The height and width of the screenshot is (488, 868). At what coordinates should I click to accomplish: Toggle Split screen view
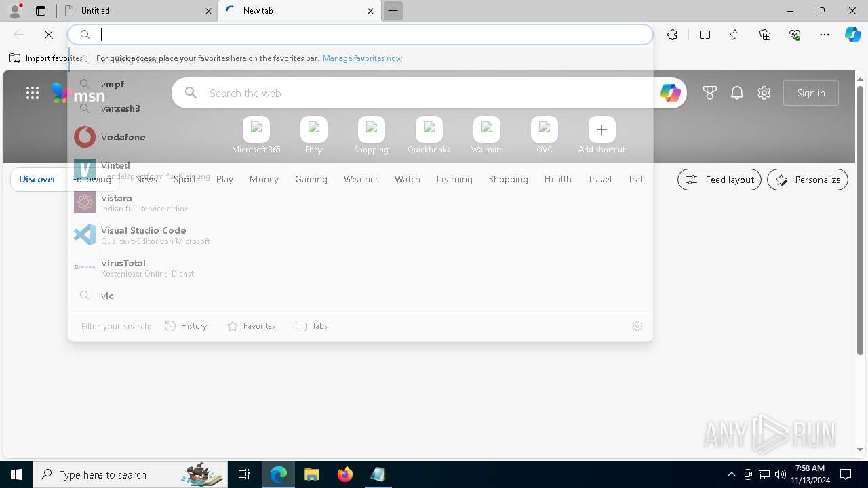pos(705,35)
